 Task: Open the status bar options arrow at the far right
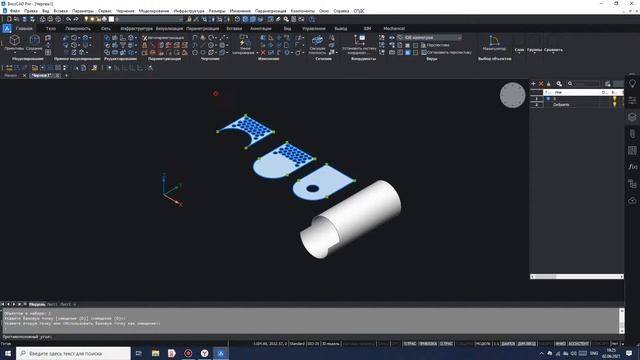pos(622,344)
